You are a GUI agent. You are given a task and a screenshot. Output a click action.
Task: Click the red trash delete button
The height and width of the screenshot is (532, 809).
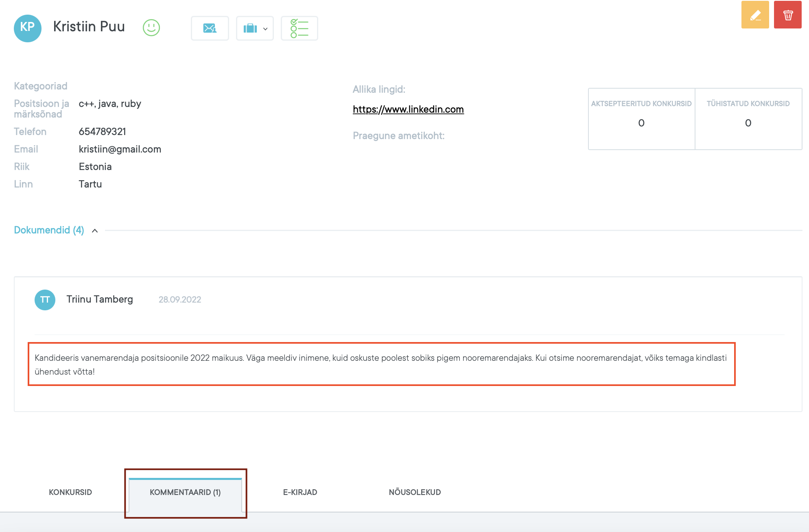pyautogui.click(x=787, y=15)
